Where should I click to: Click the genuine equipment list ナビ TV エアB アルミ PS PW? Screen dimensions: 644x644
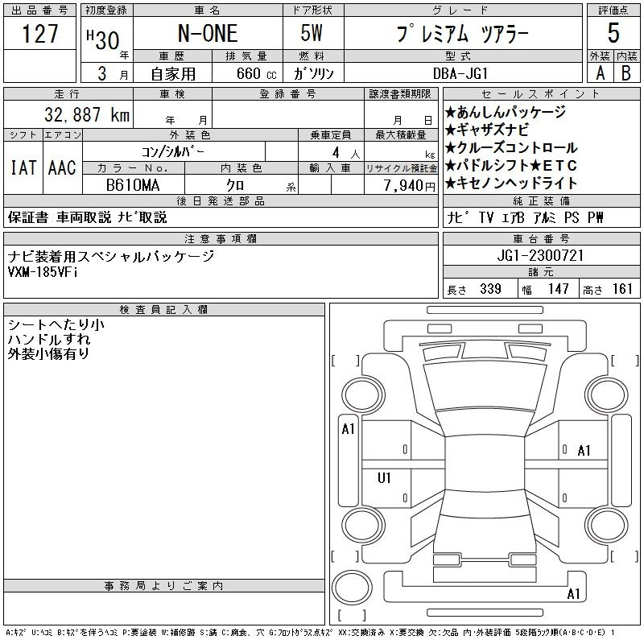point(525,217)
